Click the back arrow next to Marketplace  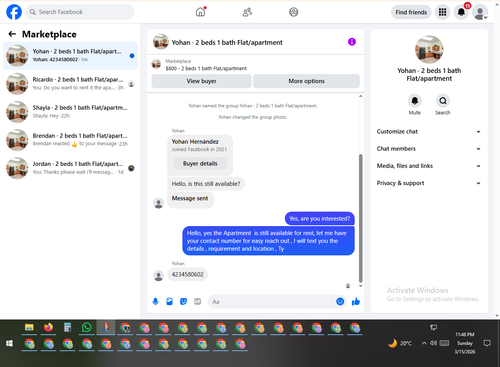(x=12, y=34)
